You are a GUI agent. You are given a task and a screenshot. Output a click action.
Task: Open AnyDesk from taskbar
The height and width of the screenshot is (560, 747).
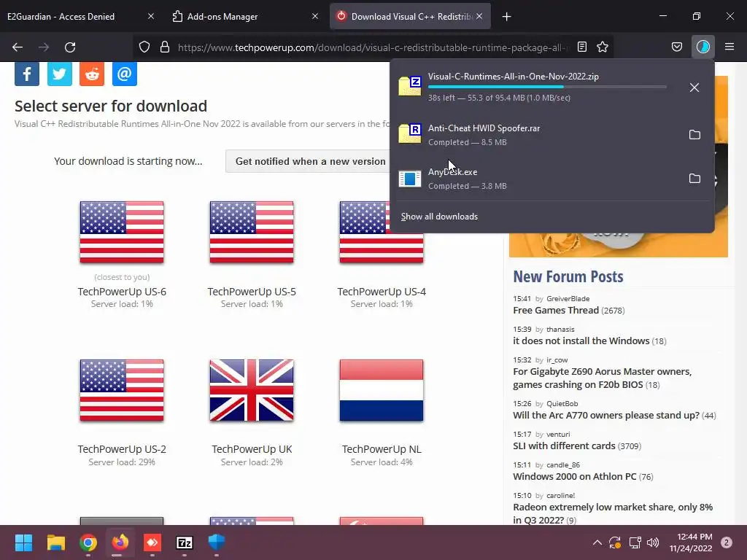[152, 542]
